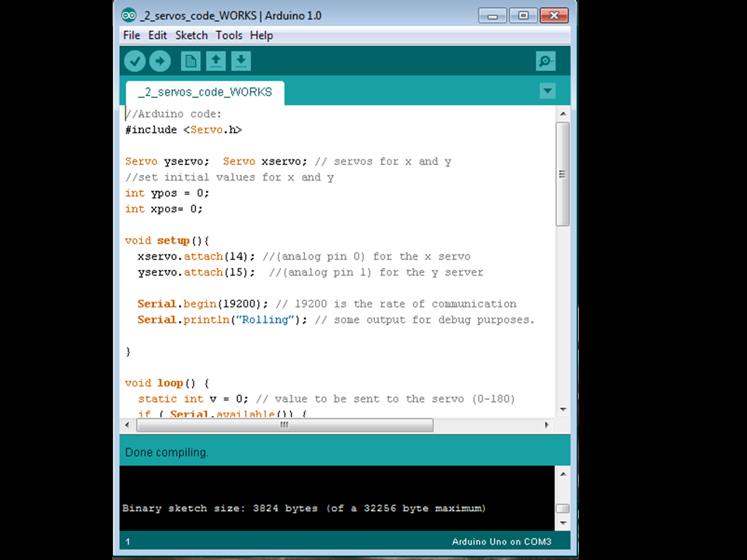
Task: Create a new sketch with the New icon
Action: coord(191,61)
